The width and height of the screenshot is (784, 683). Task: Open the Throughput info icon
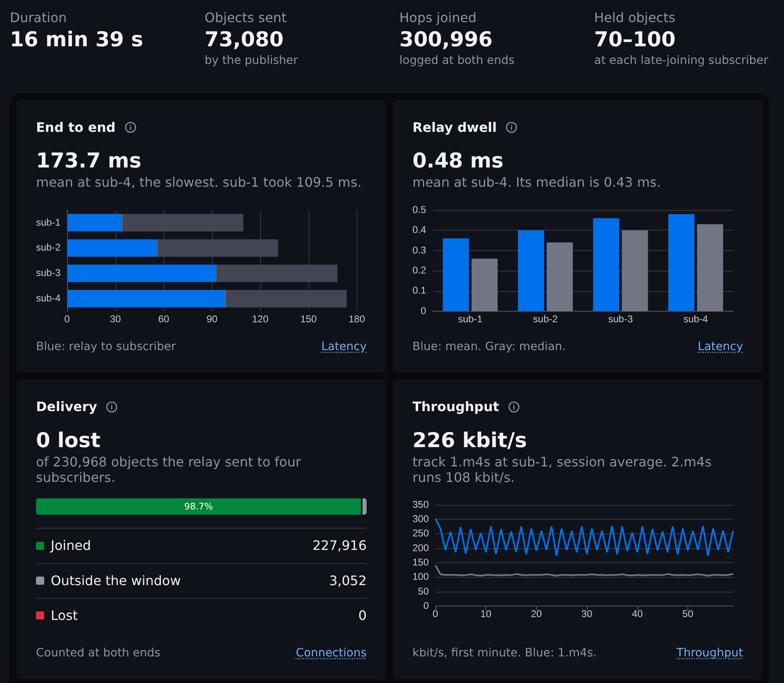[514, 407]
